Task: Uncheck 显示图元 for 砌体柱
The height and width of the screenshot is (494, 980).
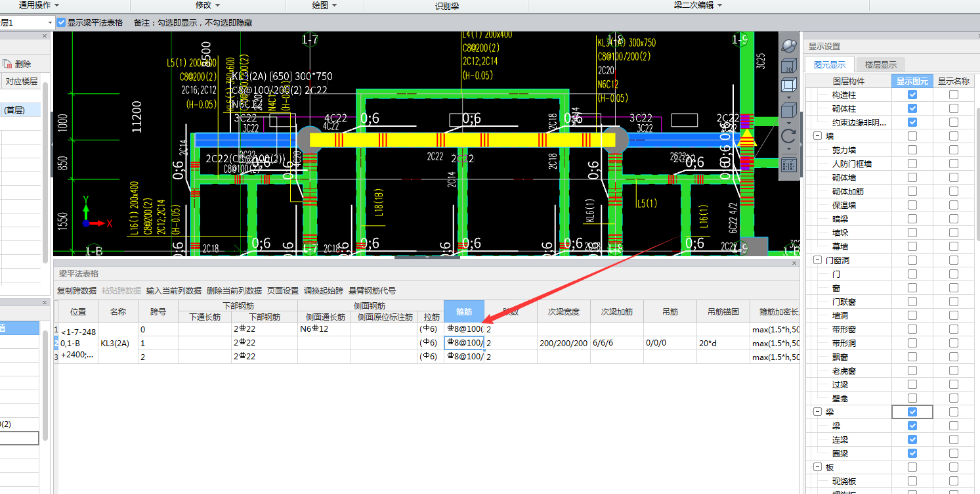Action: coord(912,108)
